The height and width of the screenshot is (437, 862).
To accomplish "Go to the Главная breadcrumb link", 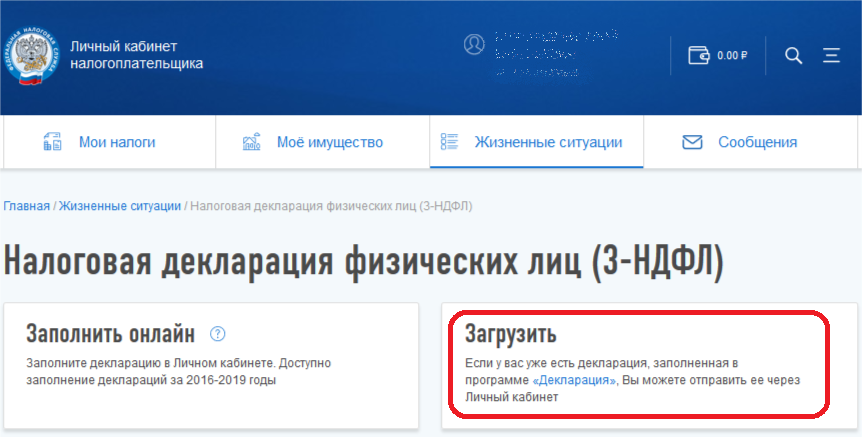I will 26,206.
